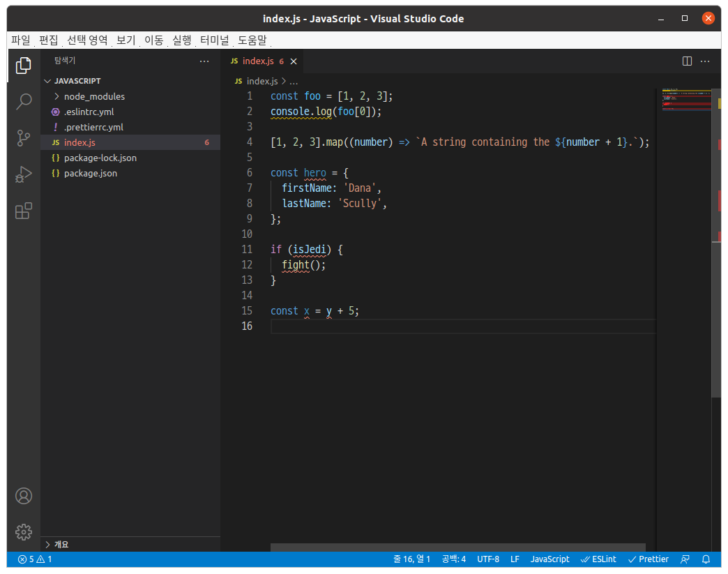Click the console.log text on line 2
728x574 pixels.
click(301, 112)
